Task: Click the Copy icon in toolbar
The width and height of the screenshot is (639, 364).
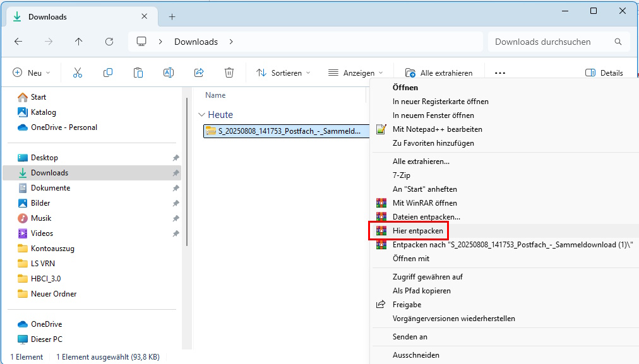Action: (x=108, y=73)
